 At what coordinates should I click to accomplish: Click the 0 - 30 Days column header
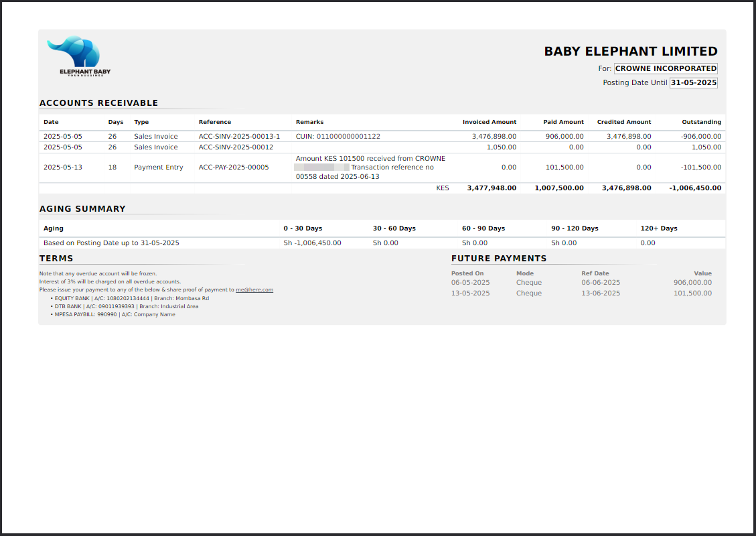303,228
